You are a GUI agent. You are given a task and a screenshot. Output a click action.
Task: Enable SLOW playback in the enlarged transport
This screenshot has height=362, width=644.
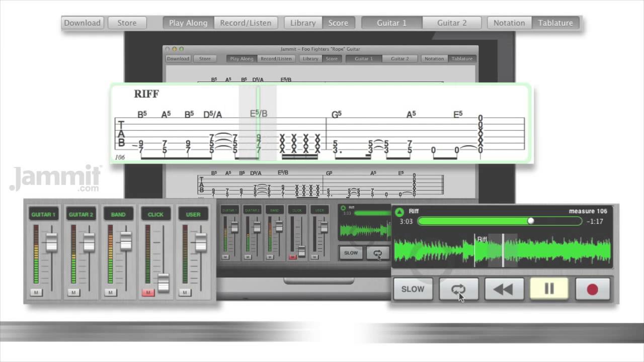[413, 289]
